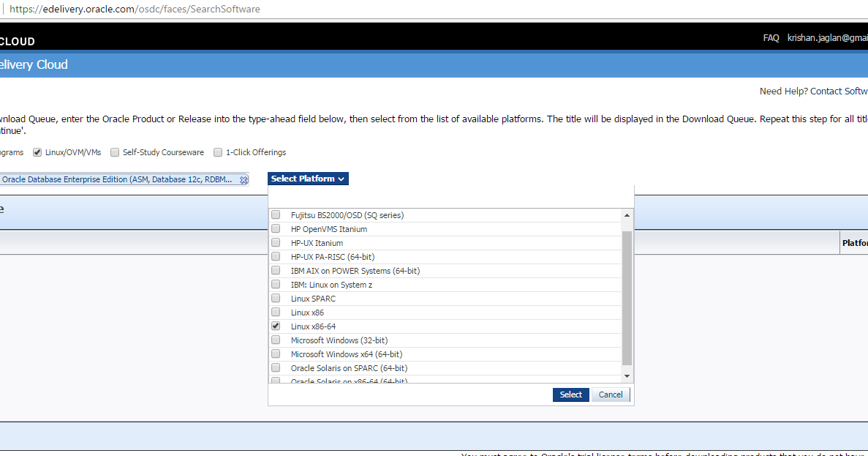
Task: Cancel the platform selection dialog
Action: tap(611, 395)
